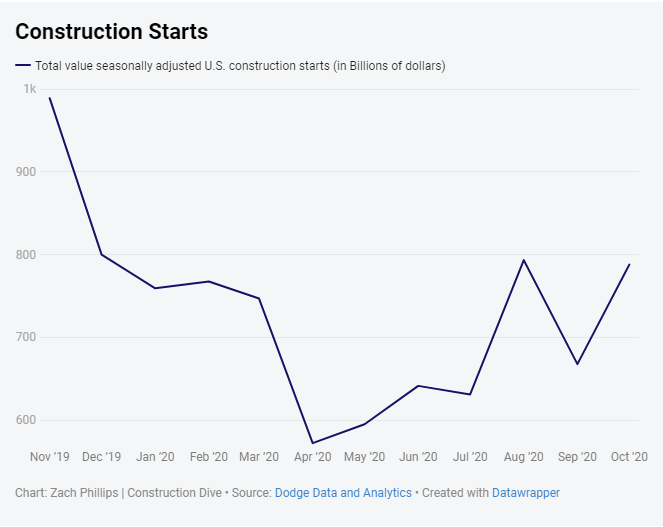Click the Jul '20 x-axis label
663x527 pixels.
[469, 457]
